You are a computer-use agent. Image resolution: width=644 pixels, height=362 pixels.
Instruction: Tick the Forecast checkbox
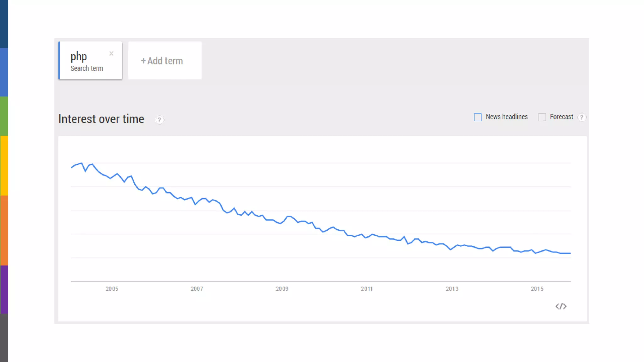click(542, 117)
